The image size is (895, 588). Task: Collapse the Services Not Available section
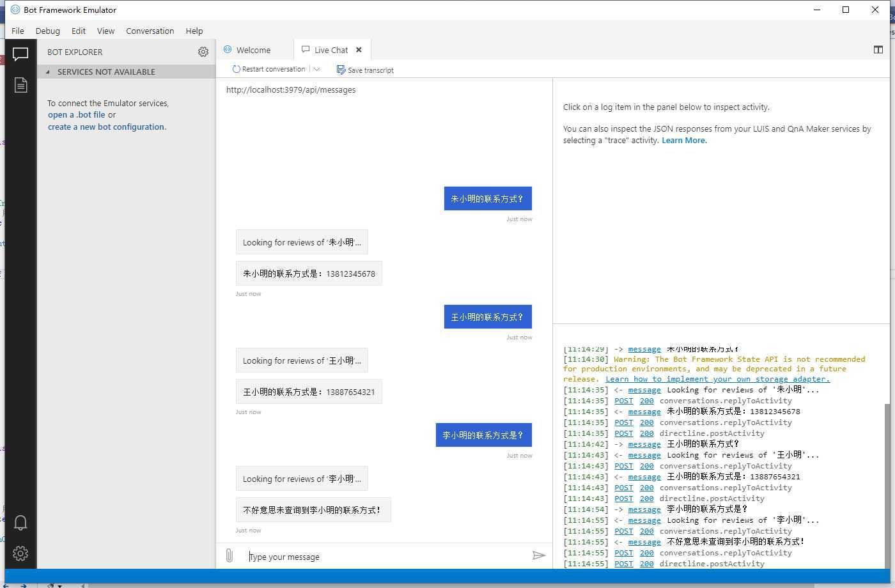click(127, 72)
